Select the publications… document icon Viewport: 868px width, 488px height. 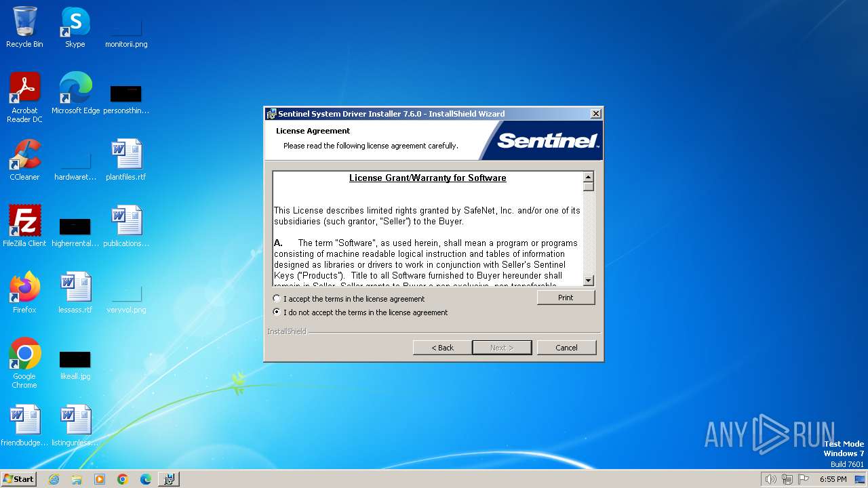126,226
